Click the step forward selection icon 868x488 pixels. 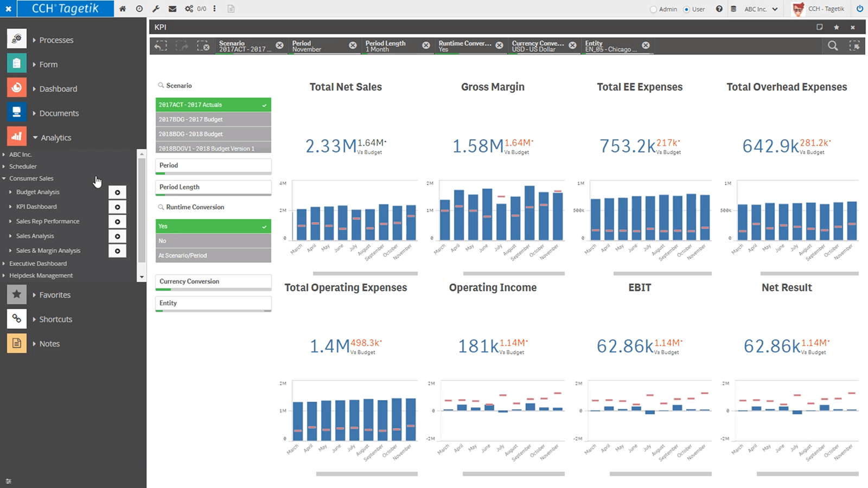click(x=182, y=46)
